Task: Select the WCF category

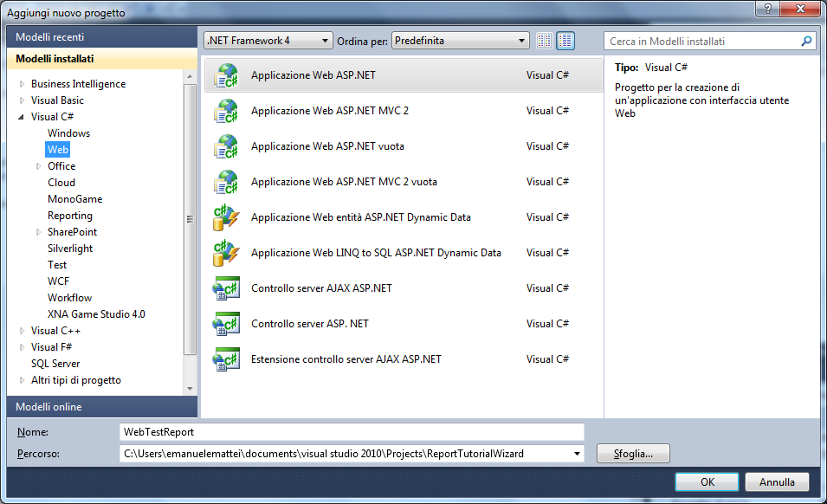Action: pos(58,281)
